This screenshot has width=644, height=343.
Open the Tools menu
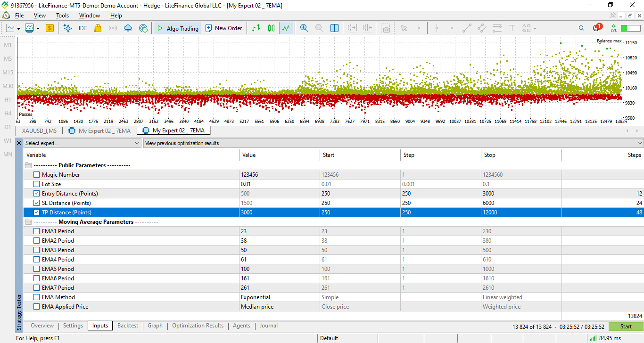pos(62,16)
